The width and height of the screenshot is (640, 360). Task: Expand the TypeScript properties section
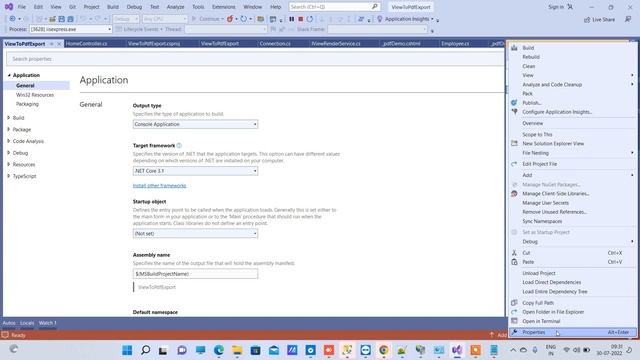[9, 176]
